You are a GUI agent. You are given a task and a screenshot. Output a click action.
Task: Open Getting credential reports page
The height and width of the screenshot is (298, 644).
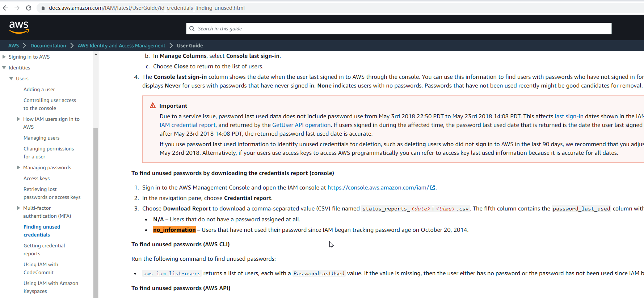click(44, 250)
